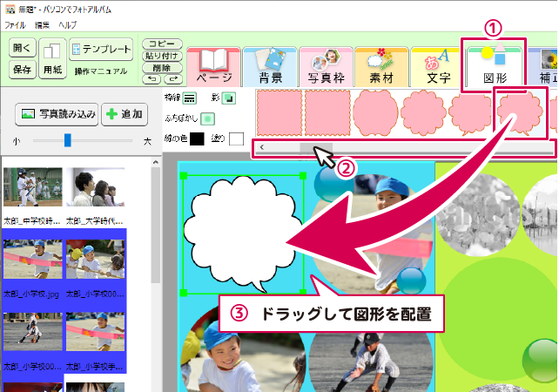Click the baseball fielder circular photo on canvas

click(371, 362)
